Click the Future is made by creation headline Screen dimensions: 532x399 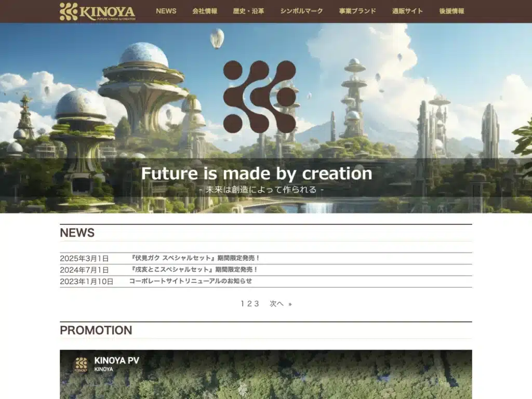tap(257, 174)
